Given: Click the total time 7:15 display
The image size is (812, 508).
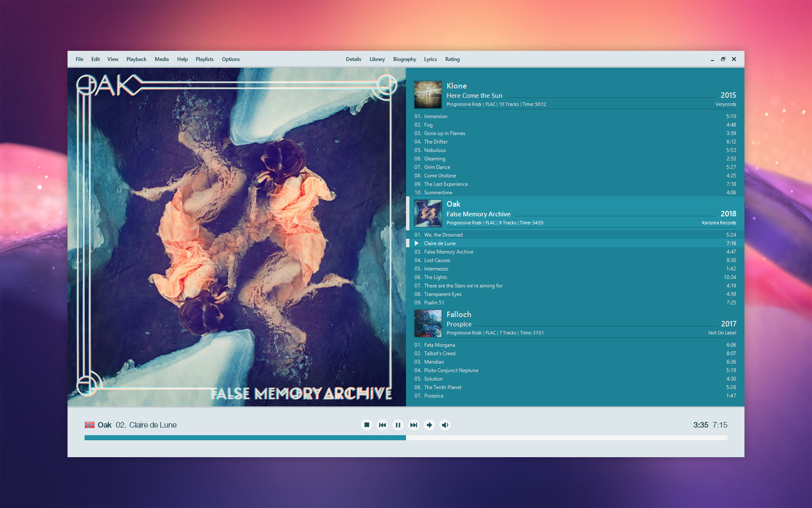Looking at the screenshot, I should (x=720, y=425).
